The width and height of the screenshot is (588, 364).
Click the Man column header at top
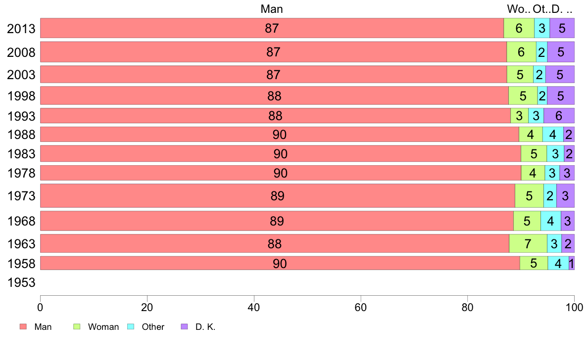pyautogui.click(x=272, y=9)
